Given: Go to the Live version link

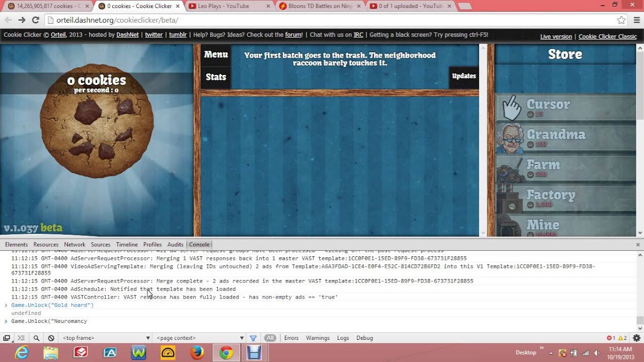Looking at the screenshot, I should (556, 37).
